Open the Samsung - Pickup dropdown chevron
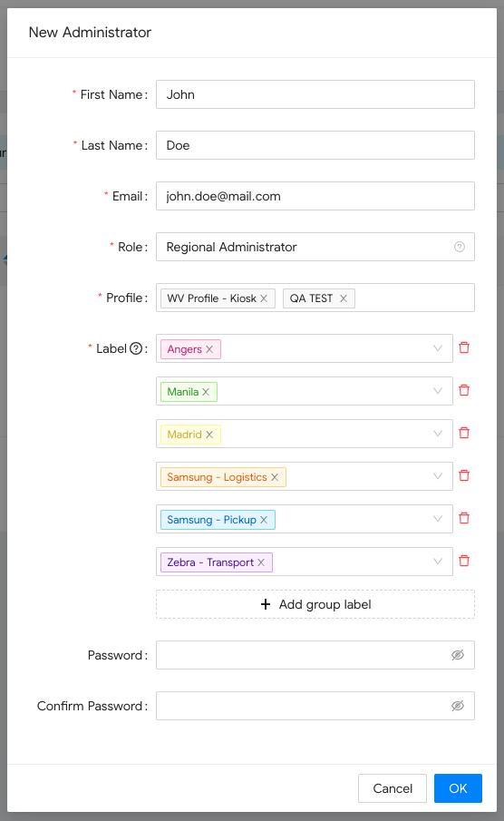504x821 pixels. click(x=438, y=519)
